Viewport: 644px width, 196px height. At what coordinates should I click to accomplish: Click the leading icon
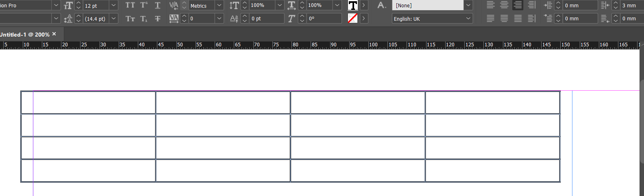coord(68,19)
